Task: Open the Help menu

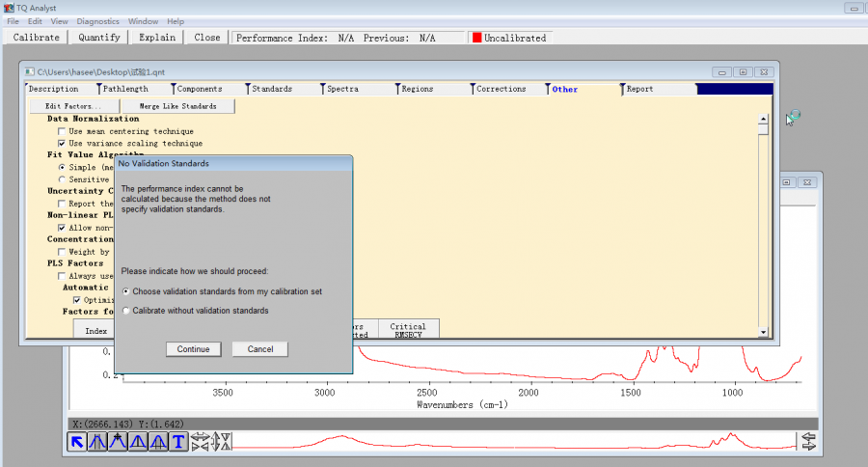Action: pos(176,21)
